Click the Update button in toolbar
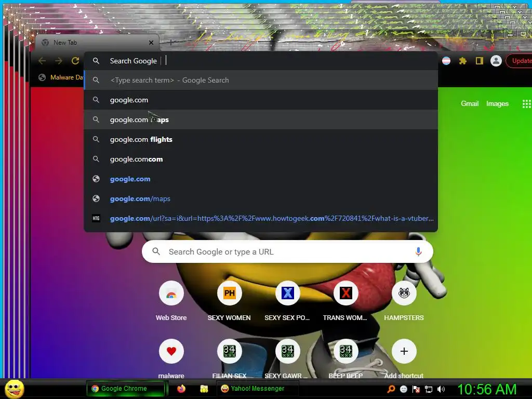The height and width of the screenshot is (399, 532). click(x=519, y=61)
